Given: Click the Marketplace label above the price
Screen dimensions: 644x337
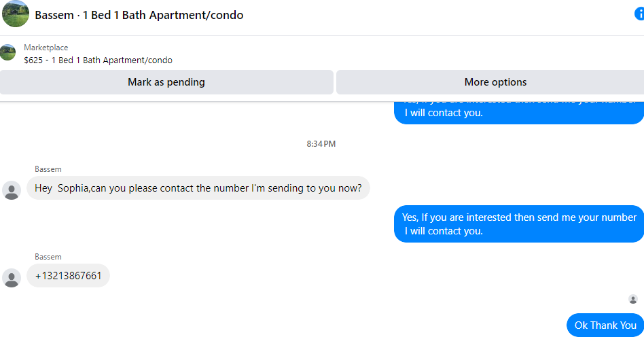Looking at the screenshot, I should [x=46, y=48].
